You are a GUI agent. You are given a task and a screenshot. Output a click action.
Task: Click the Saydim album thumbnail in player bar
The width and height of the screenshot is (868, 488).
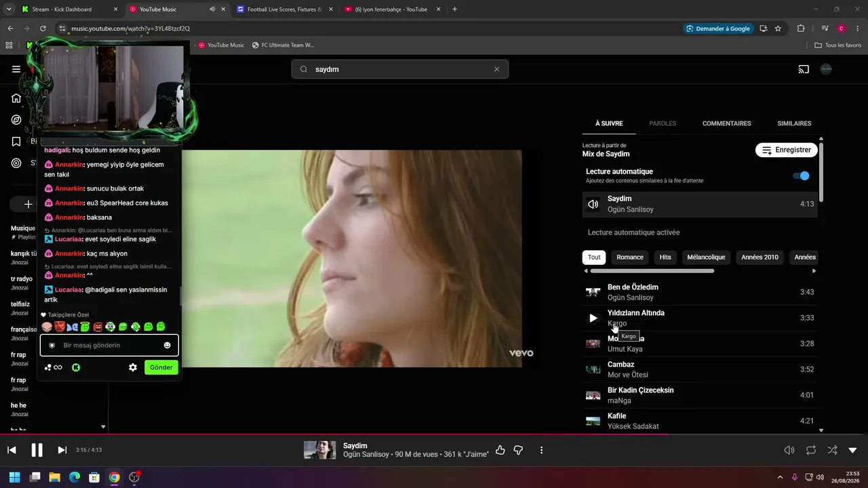[319, 450]
